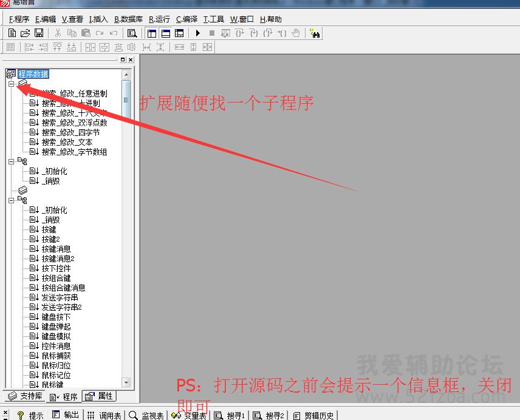
Task: Click the align-top icon in form toolbar
Action: coord(57,47)
